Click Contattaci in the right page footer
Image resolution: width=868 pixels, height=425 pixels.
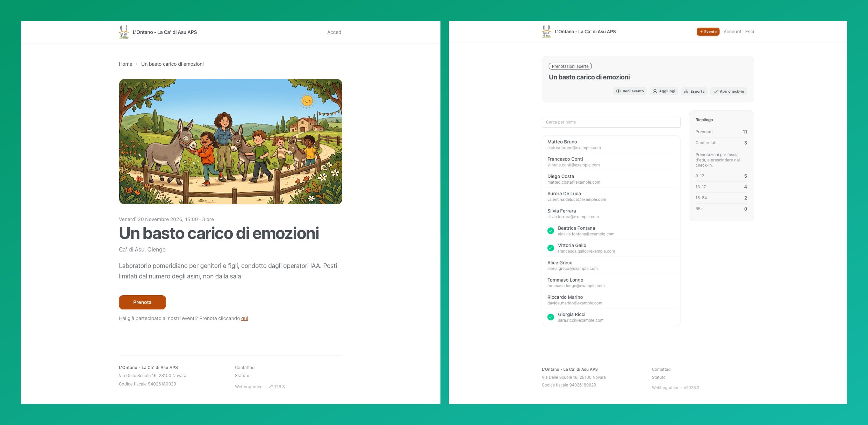[661, 369]
